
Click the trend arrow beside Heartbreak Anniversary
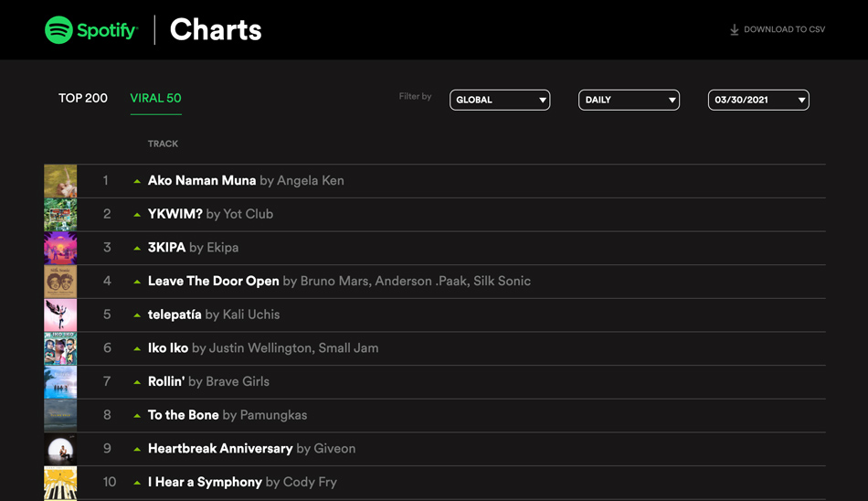click(x=137, y=450)
